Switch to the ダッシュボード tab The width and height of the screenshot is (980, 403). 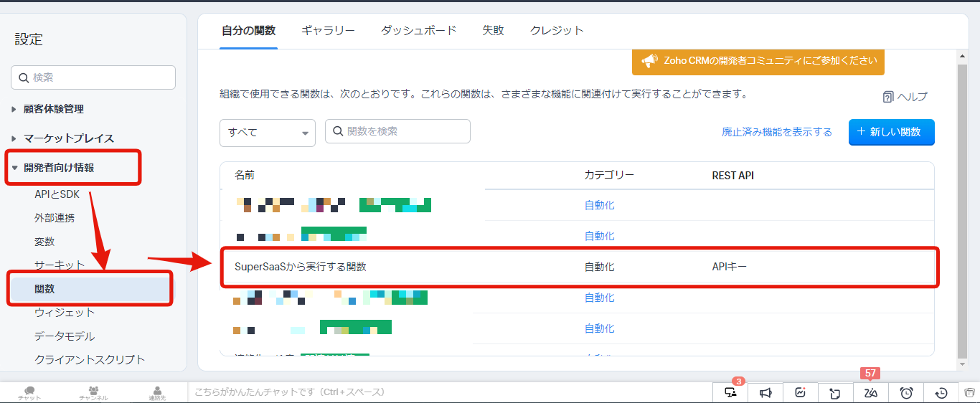coord(418,31)
